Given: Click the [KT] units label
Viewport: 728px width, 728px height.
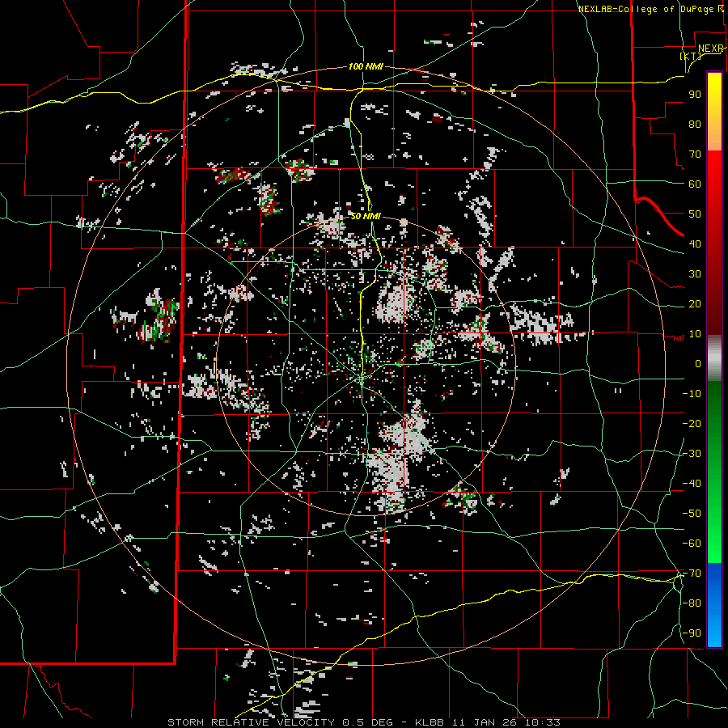Looking at the screenshot, I should pyautogui.click(x=691, y=56).
